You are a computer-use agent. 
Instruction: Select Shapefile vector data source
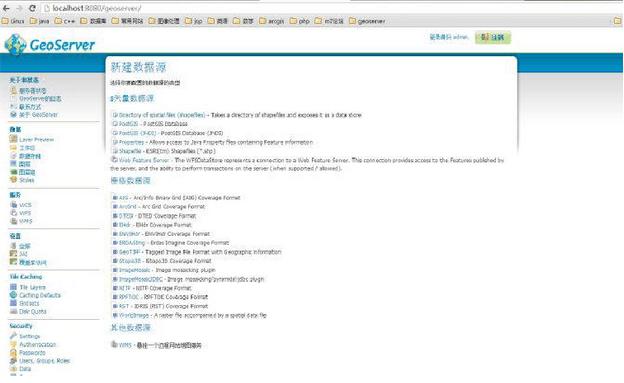(x=130, y=151)
